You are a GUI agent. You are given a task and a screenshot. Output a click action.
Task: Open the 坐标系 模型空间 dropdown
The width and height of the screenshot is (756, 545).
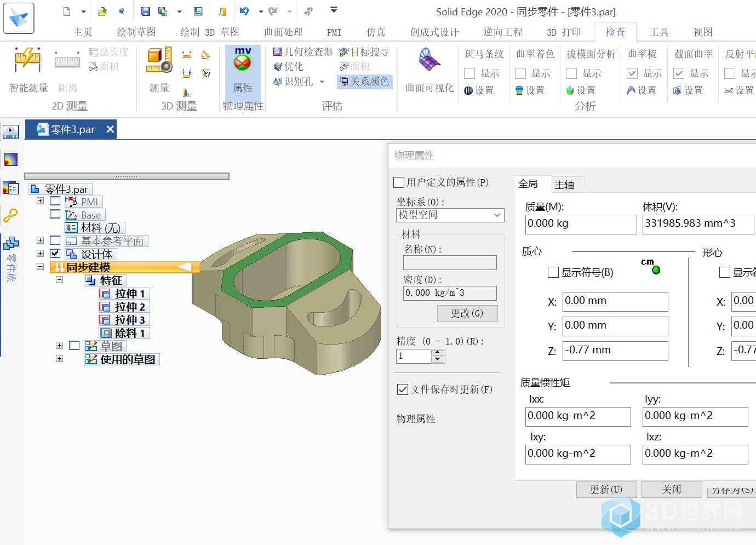[x=450, y=215]
